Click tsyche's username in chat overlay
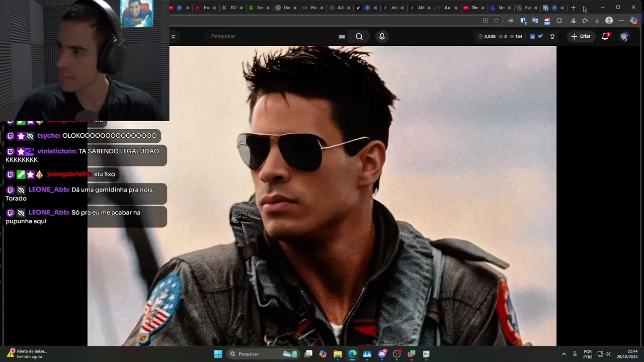The width and height of the screenshot is (644, 362). [49, 136]
